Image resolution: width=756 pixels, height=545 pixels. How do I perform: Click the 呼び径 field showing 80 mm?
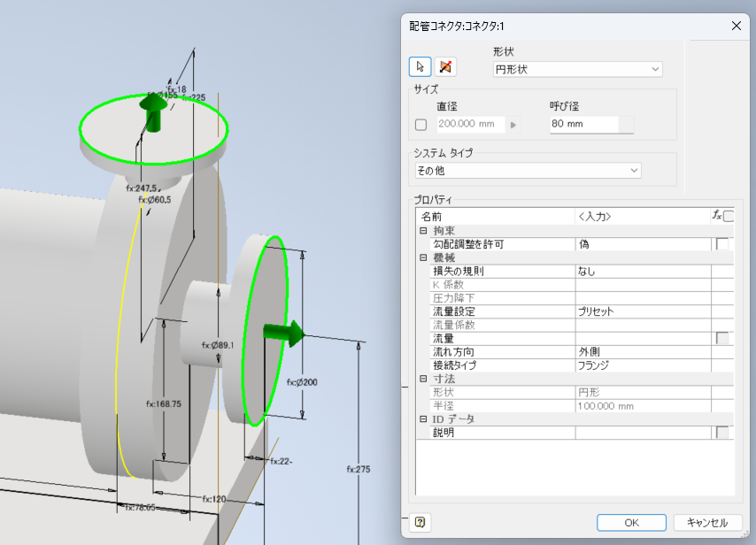pos(582,125)
